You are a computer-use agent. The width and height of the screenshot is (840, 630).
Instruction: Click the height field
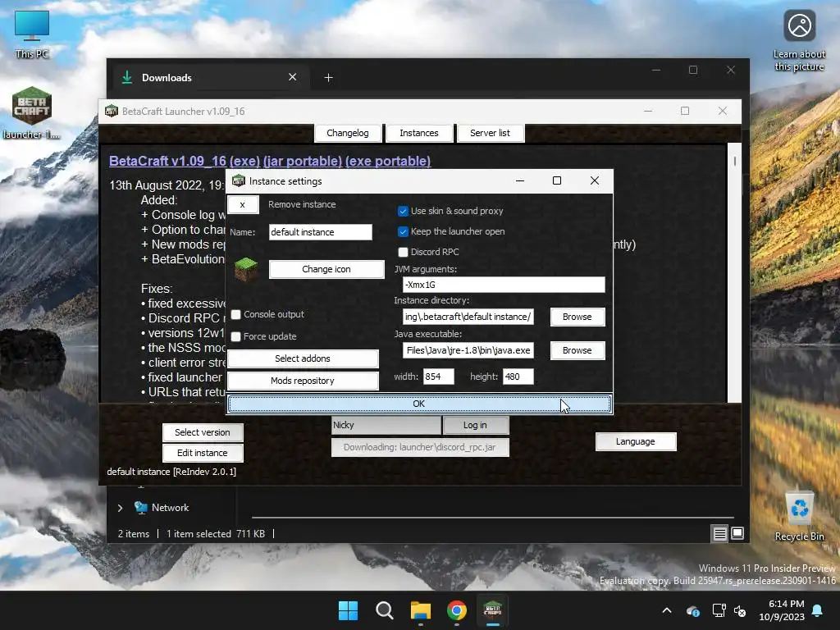(x=518, y=377)
